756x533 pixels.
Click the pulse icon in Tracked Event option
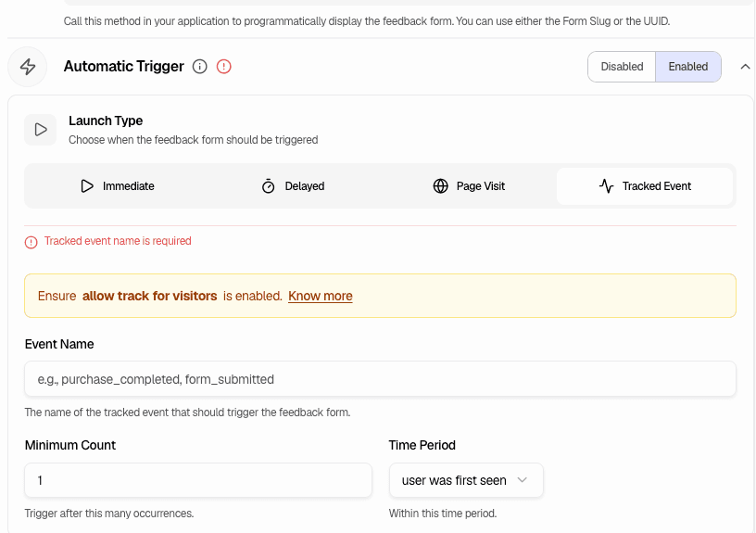[x=607, y=186]
